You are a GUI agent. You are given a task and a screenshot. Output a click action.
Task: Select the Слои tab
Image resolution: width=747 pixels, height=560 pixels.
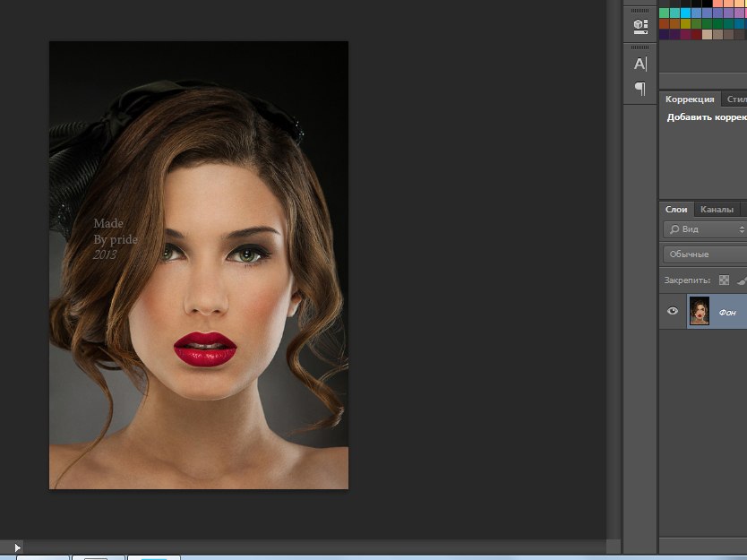pos(676,210)
